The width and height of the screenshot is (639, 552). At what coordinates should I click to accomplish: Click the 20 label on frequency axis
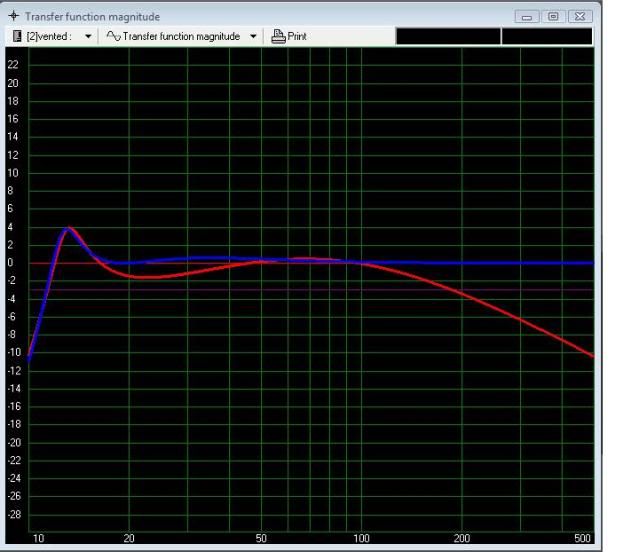point(129,538)
